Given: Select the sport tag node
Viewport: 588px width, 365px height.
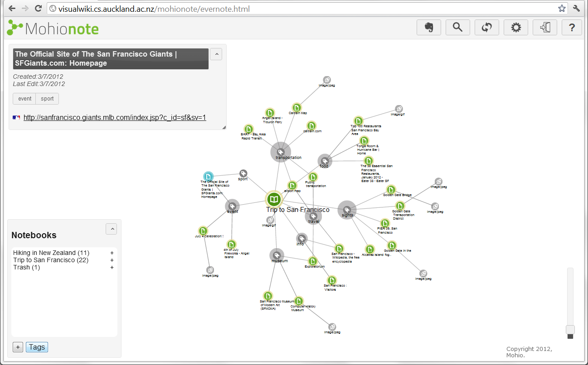Looking at the screenshot, I should coord(243,173).
